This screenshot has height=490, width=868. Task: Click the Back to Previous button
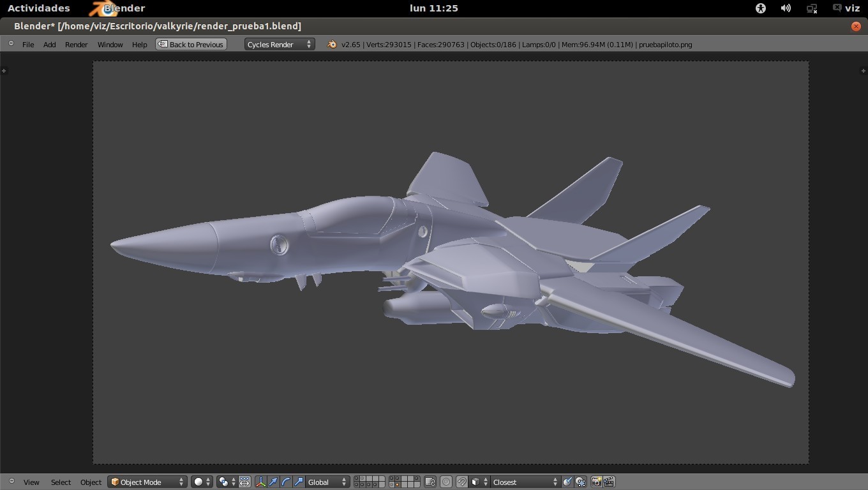[191, 45]
